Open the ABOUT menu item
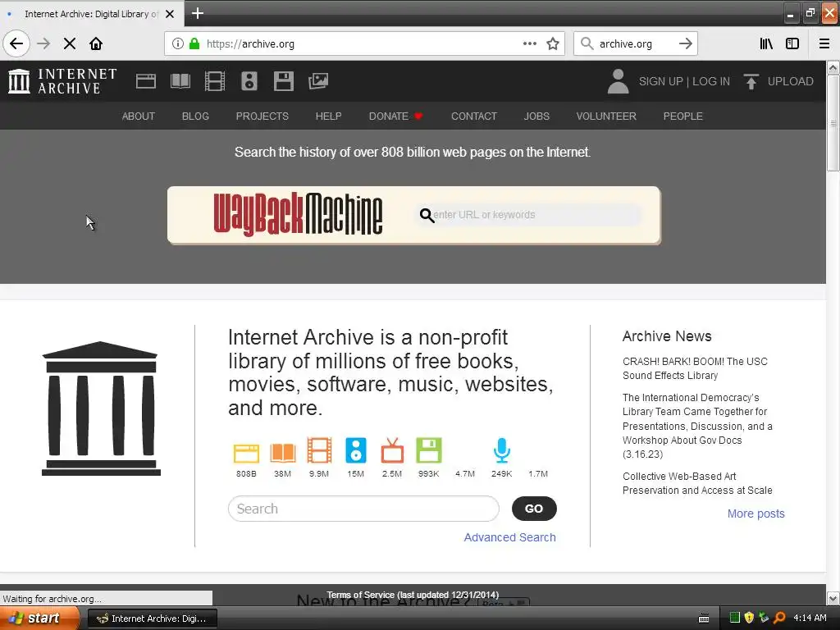 (x=138, y=116)
